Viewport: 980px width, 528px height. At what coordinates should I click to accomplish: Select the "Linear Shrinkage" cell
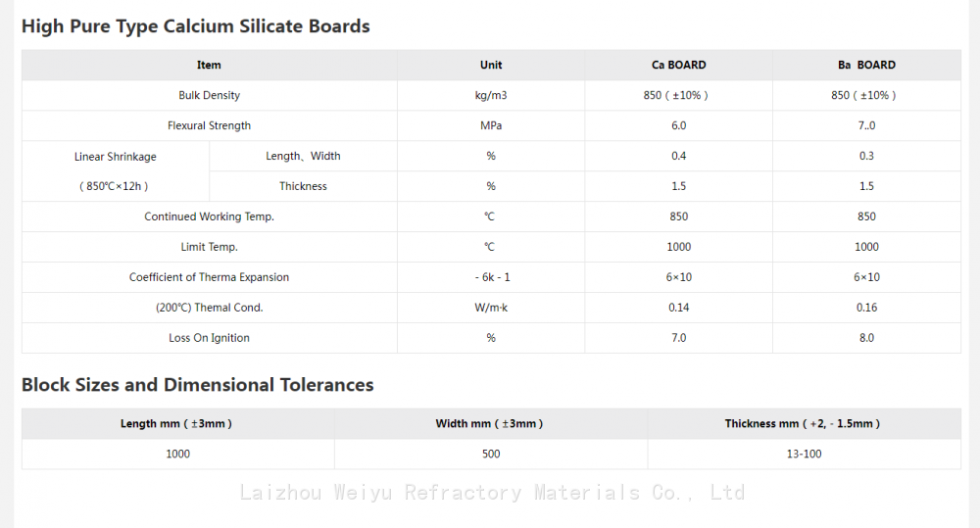click(115, 157)
